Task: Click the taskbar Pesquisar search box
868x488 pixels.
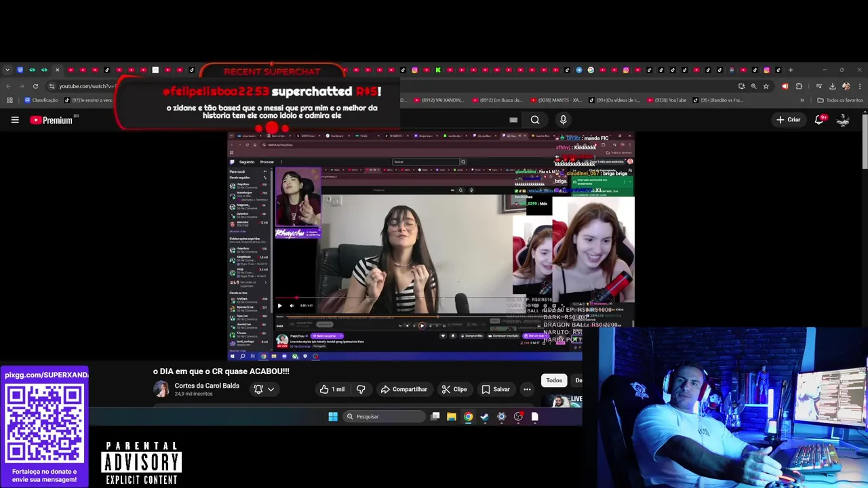Action: click(384, 417)
